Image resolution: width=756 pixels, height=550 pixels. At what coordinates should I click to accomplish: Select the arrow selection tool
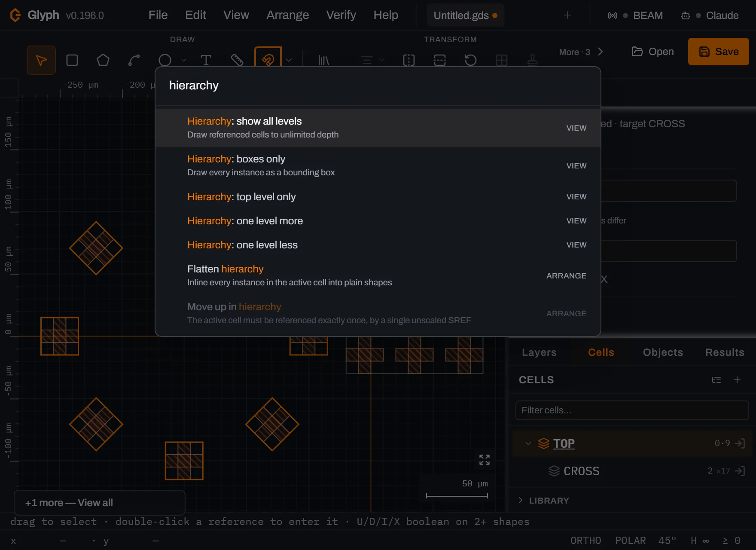pos(41,60)
